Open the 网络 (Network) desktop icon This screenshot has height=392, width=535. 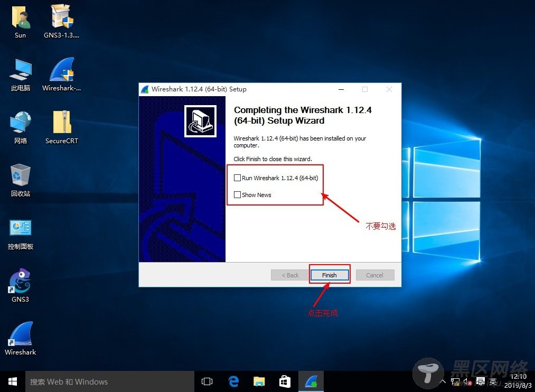coord(21,127)
